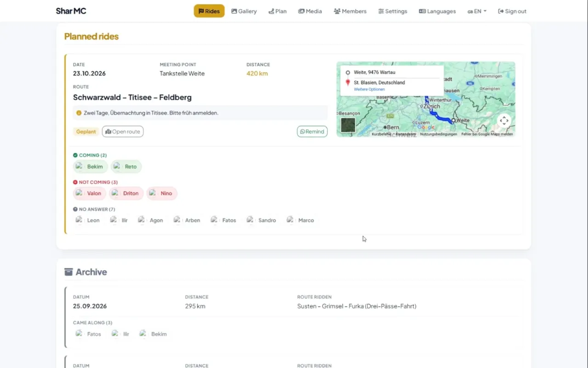
Task: Switch the map to satellite view thumbnail
Action: click(x=348, y=125)
